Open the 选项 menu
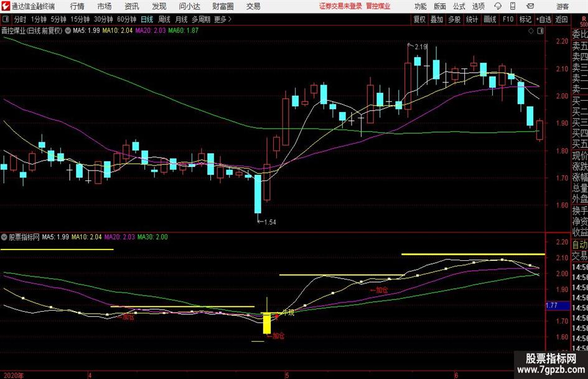The image size is (588, 379). point(478,6)
